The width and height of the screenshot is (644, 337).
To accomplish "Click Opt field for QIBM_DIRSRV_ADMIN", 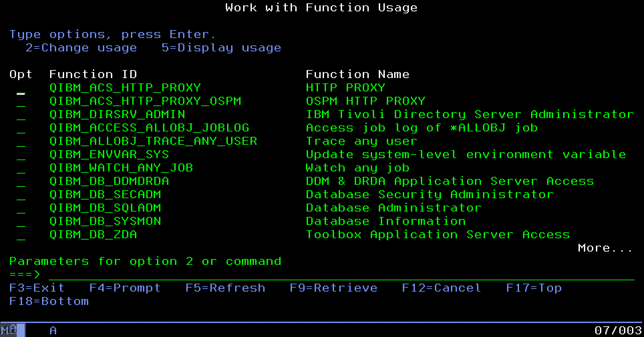I will click(21, 115).
